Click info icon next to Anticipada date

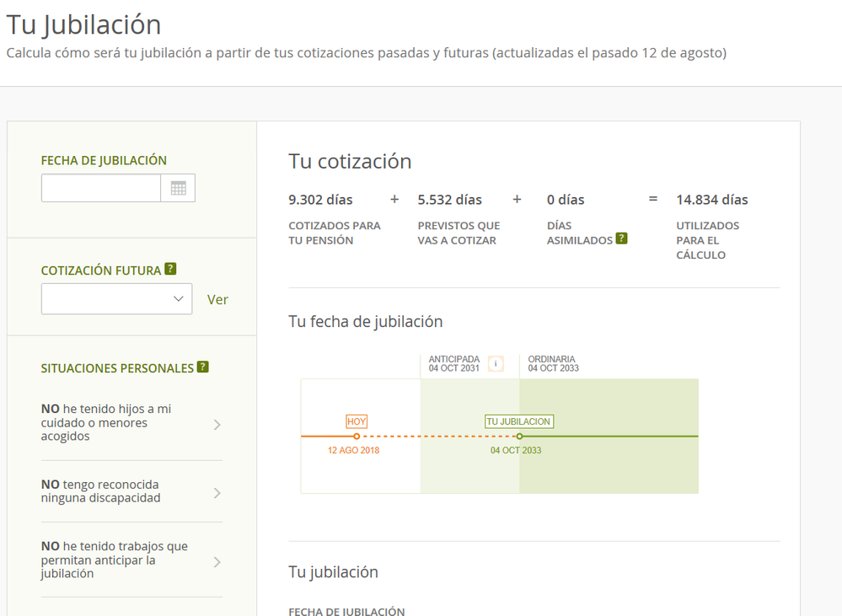tap(496, 364)
